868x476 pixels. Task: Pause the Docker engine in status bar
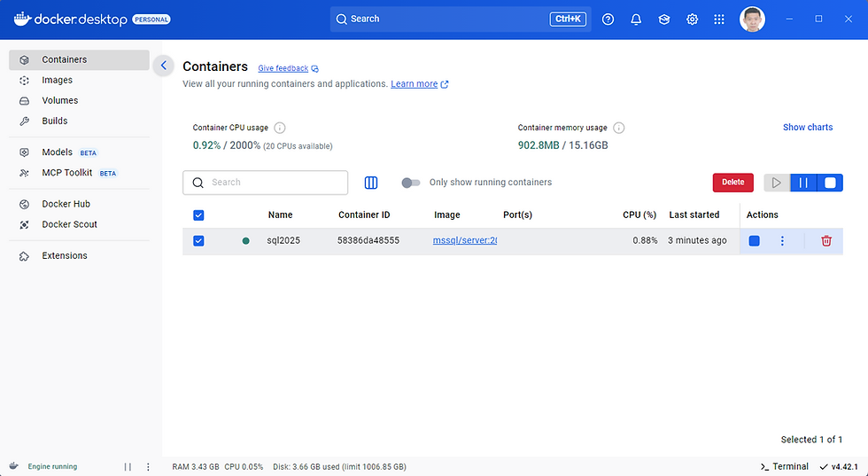pos(128,466)
